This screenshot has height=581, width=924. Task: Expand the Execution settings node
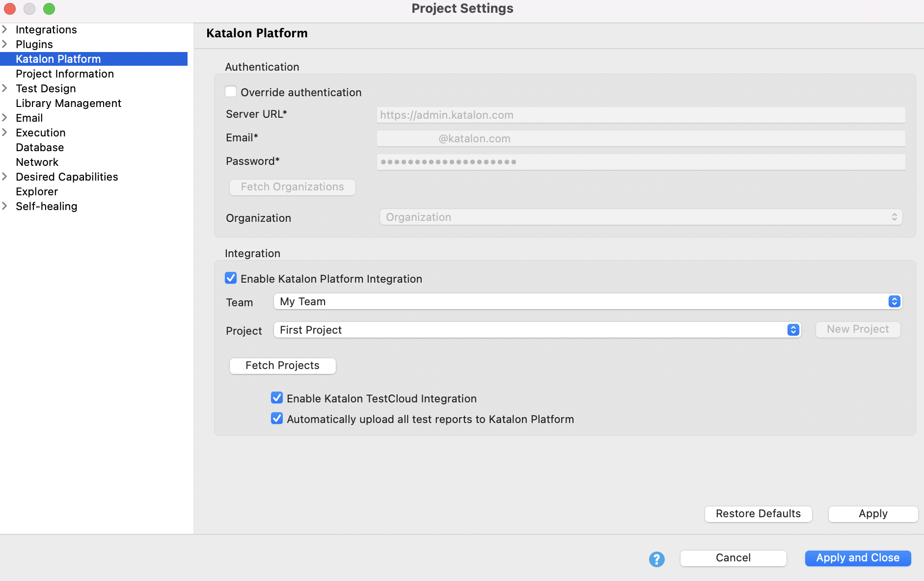pos(5,132)
